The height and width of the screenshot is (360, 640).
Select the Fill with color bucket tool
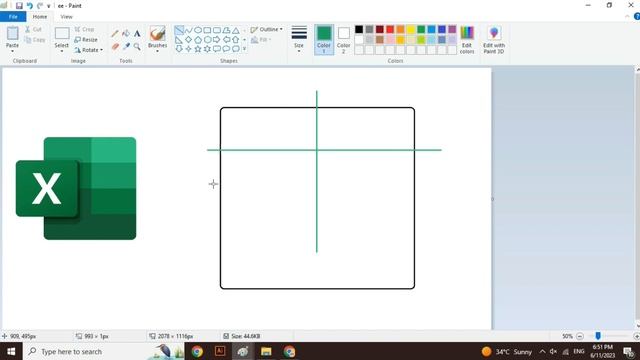pyautogui.click(x=126, y=33)
